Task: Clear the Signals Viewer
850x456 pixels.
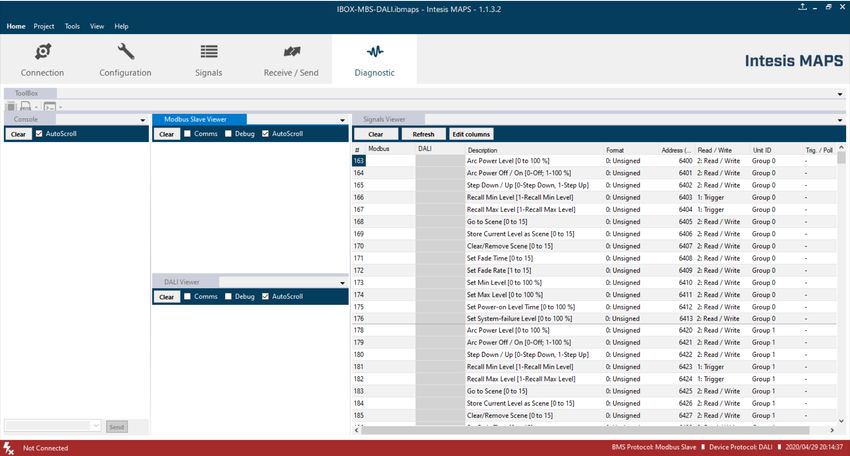Action: click(x=376, y=134)
